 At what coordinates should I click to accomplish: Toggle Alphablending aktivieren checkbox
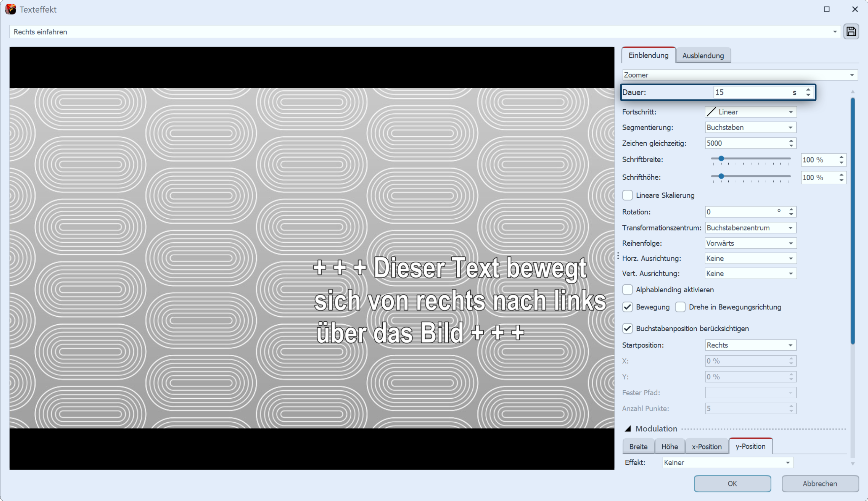point(628,289)
